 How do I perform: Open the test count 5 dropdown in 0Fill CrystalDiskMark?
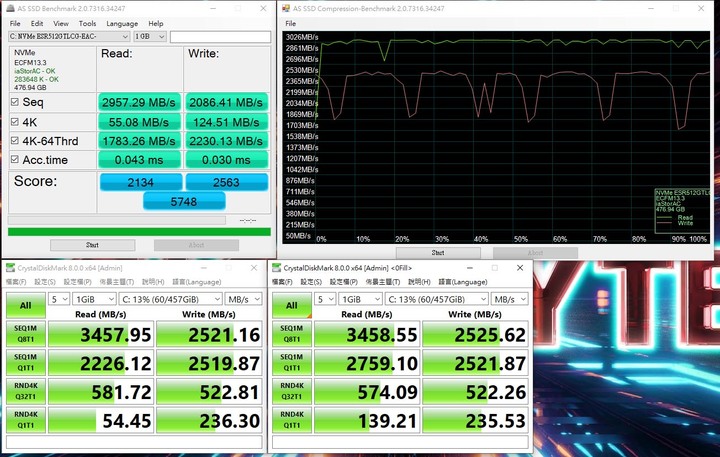click(325, 299)
